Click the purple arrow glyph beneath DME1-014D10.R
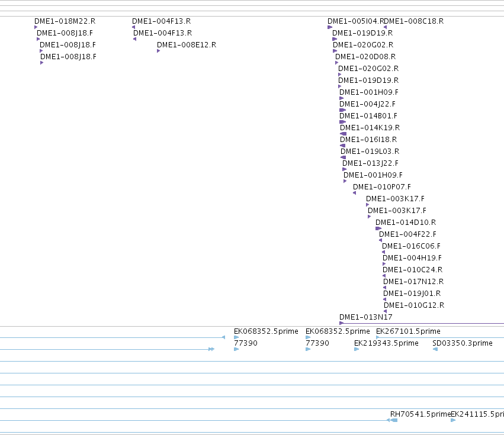 378,228
